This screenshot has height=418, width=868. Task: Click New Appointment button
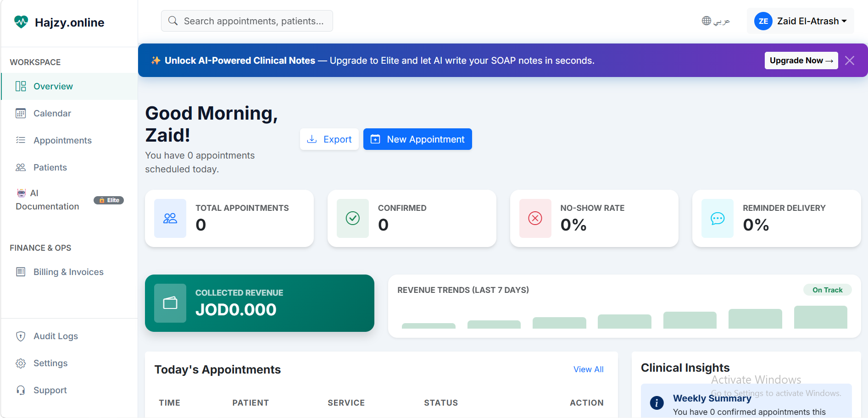point(417,139)
